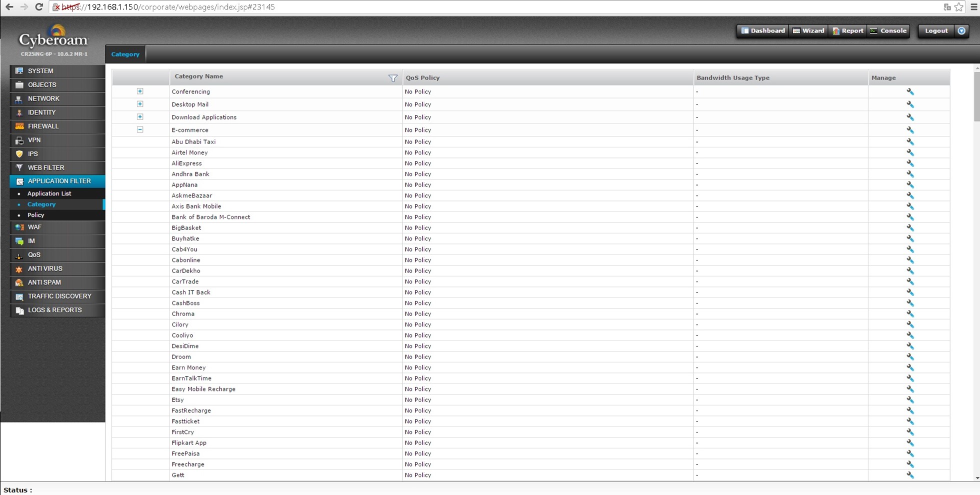Switch to the Category tab
Image resolution: width=980 pixels, height=495 pixels.
tap(125, 54)
